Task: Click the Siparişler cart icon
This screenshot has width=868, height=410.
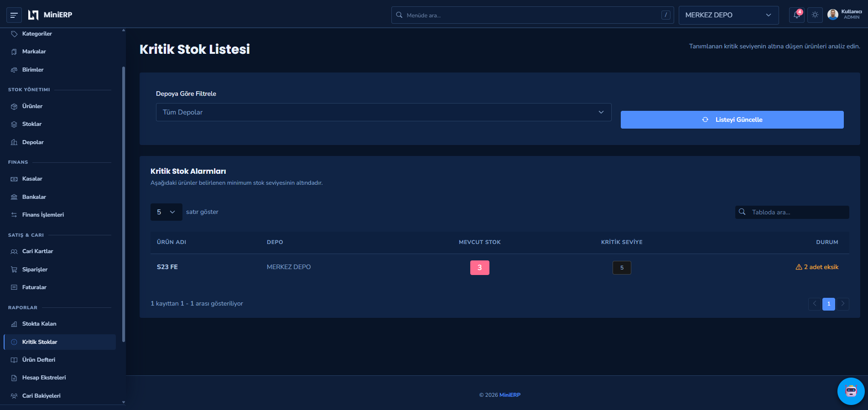Action: point(14,270)
